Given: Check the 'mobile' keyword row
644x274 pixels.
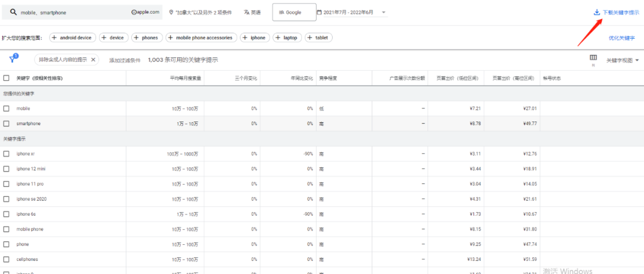Looking at the screenshot, I should pyautogui.click(x=6, y=108).
